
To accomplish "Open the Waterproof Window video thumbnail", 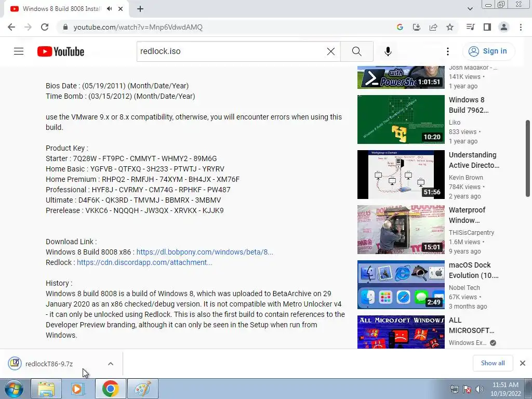I will 401,230.
